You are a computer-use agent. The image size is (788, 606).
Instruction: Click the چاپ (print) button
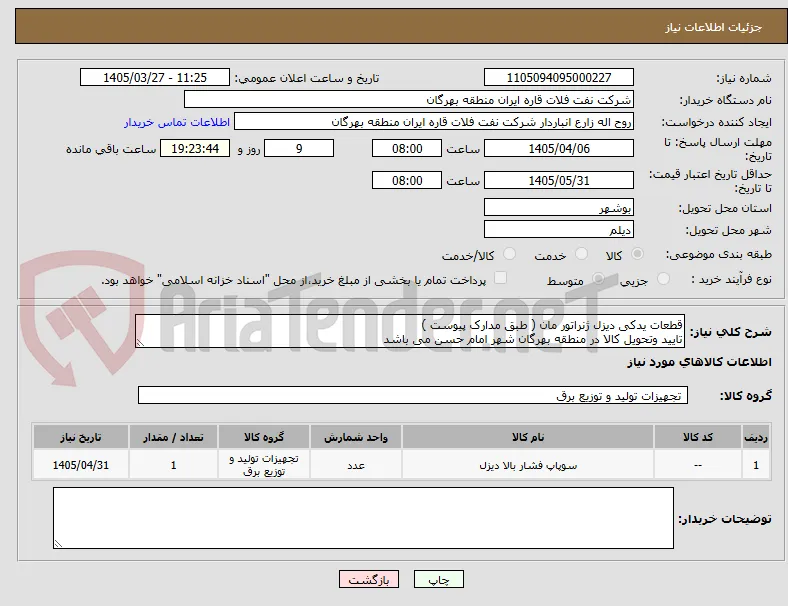point(438,579)
